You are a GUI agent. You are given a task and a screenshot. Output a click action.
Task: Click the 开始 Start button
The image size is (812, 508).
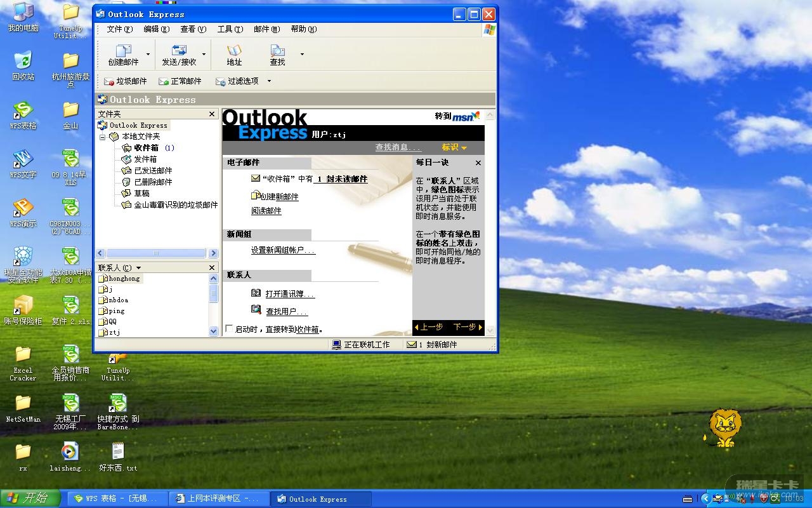(x=30, y=498)
